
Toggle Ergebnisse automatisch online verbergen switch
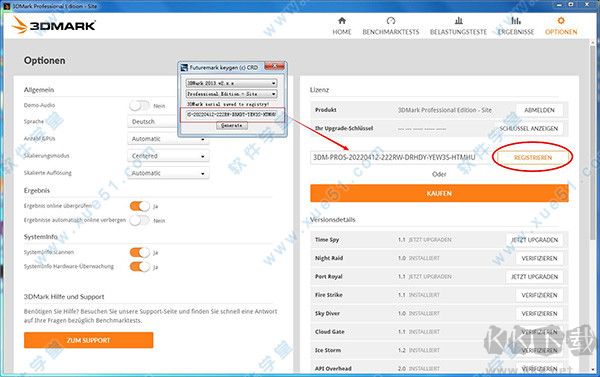click(x=139, y=220)
